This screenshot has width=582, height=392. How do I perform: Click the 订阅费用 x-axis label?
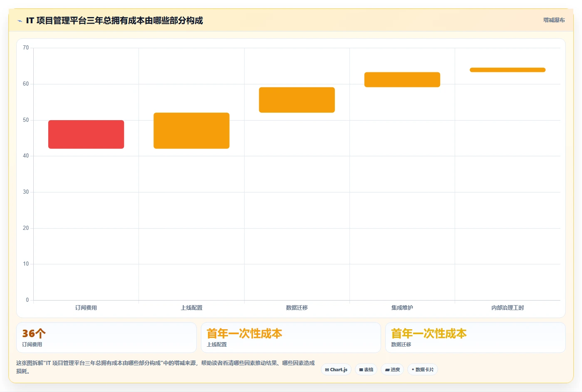click(x=86, y=308)
